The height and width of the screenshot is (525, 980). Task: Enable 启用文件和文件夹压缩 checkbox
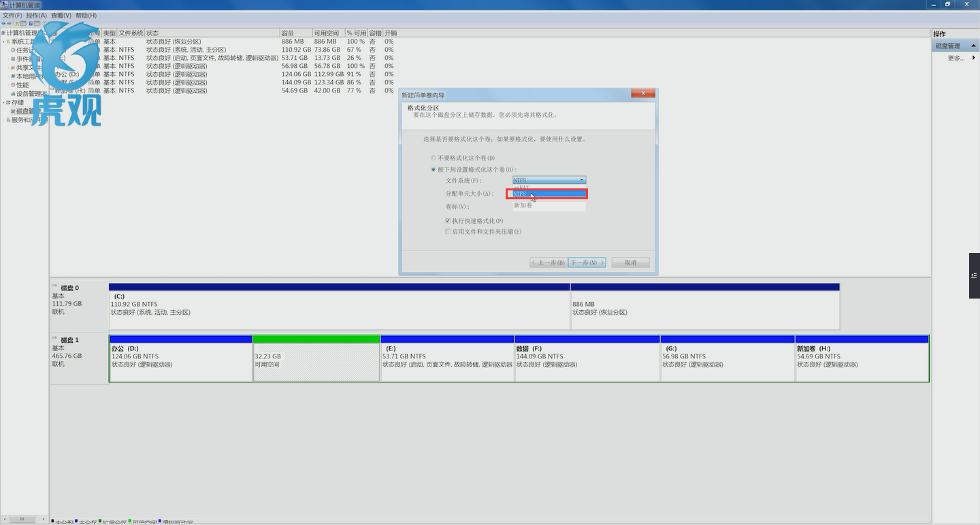coord(448,232)
